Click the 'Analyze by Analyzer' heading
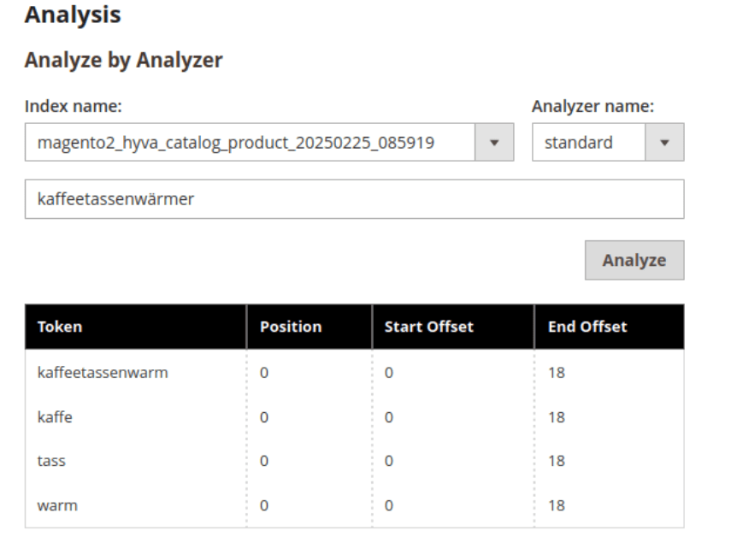Viewport: 737px width, 560px height. (123, 60)
